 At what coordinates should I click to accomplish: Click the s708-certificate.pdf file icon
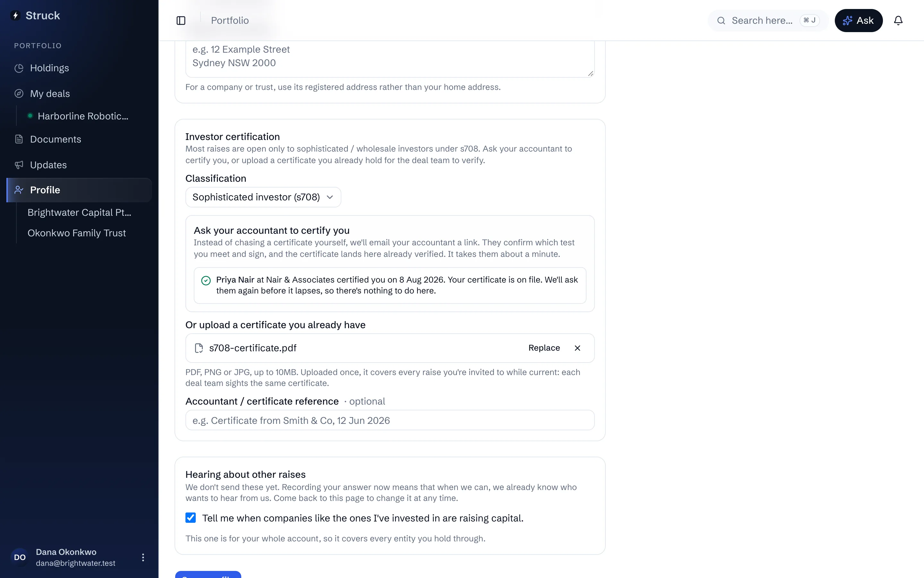(199, 348)
